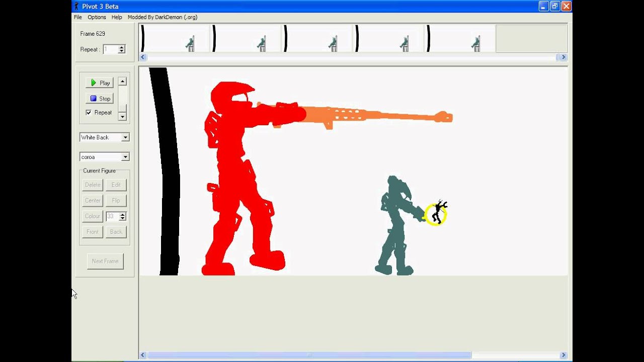Increase frame Repeat count with up arrow

click(121, 47)
